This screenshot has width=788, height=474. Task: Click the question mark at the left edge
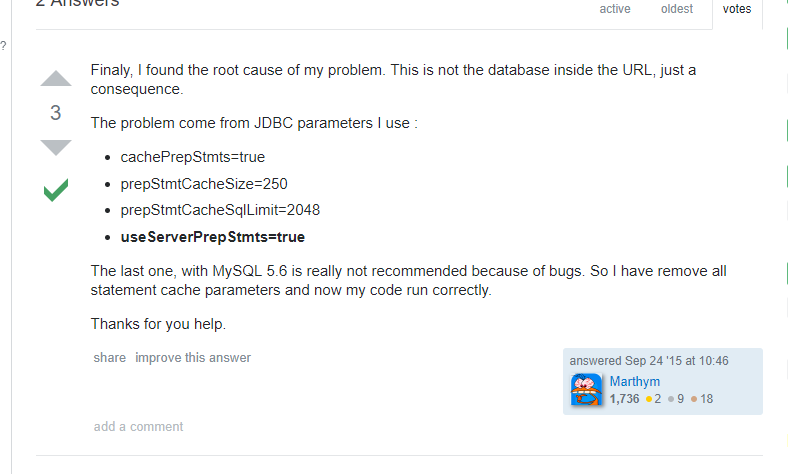[x=4, y=46]
